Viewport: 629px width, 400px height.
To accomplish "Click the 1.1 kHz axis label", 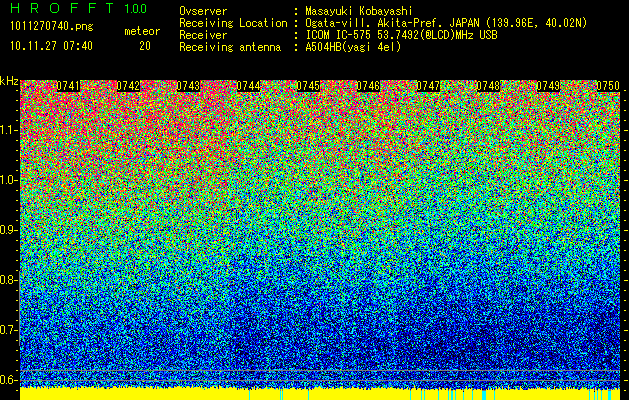I will click(8, 130).
